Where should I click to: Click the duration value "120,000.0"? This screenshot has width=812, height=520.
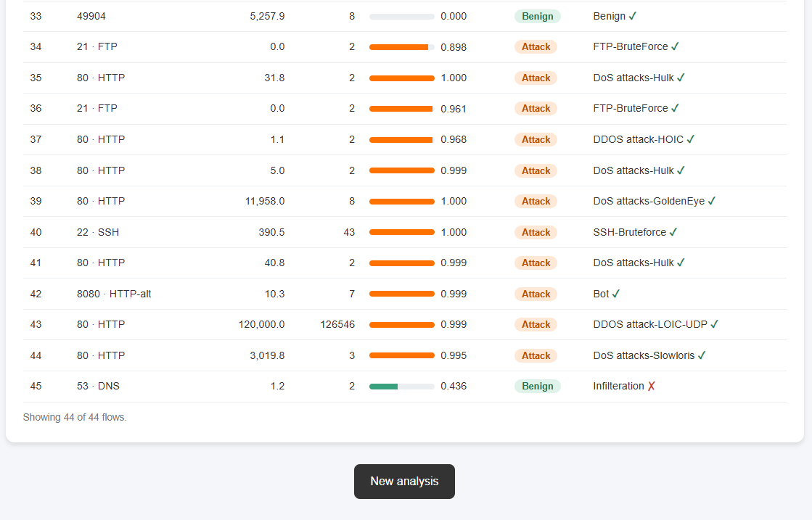coord(262,324)
